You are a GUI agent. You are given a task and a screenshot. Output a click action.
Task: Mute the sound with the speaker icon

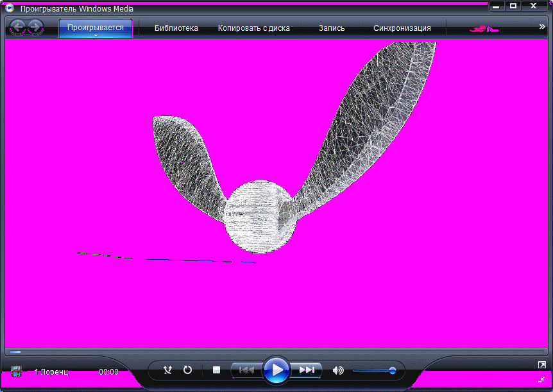338,370
